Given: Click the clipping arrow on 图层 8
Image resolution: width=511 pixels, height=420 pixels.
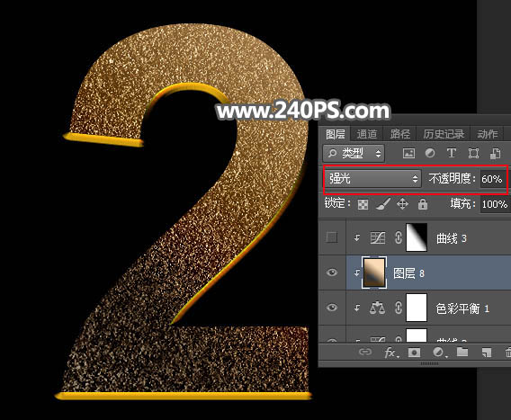Looking at the screenshot, I should [357, 273].
